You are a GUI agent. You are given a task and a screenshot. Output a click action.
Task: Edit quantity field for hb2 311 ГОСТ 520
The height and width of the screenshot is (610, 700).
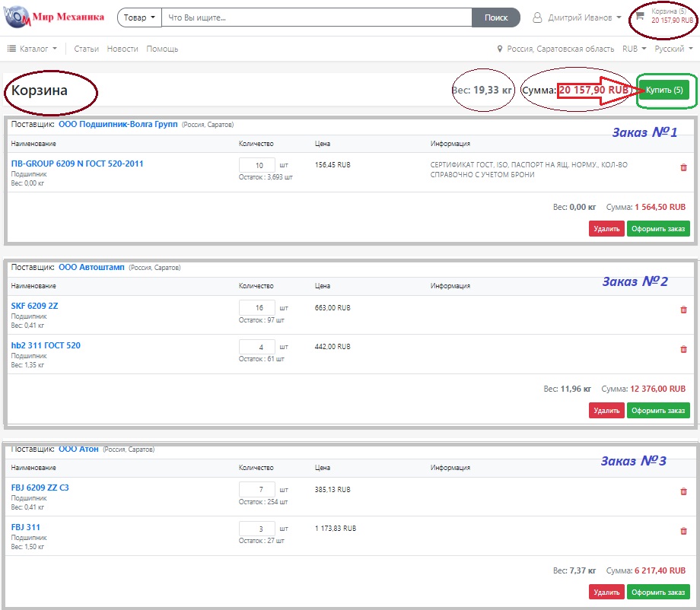pyautogui.click(x=256, y=347)
